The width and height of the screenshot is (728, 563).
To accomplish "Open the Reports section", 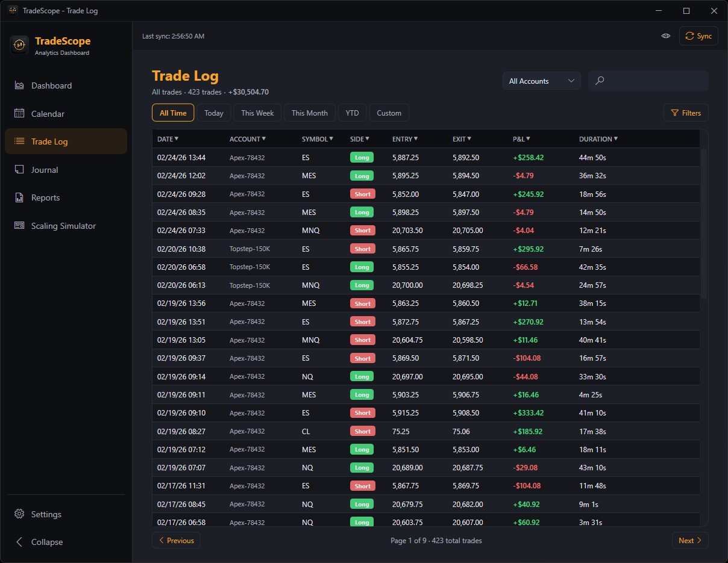I will (x=45, y=198).
